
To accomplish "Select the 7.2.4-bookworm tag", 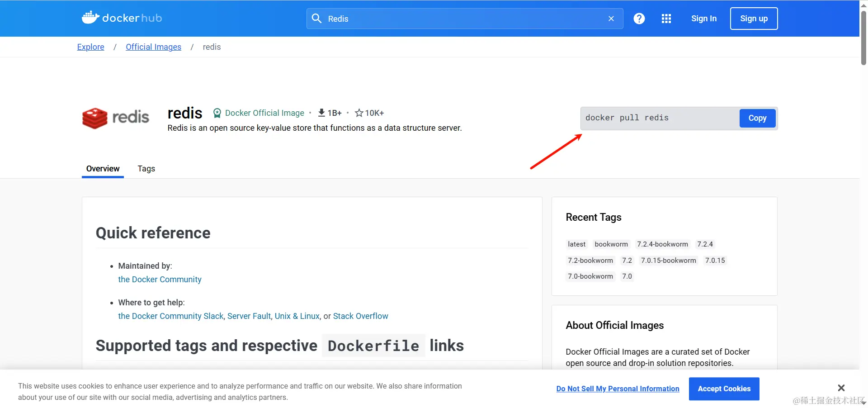I will click(x=662, y=244).
